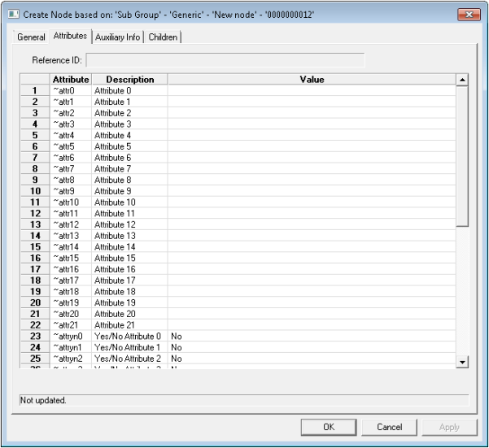
Task: Select row header number 10
Action: point(35,191)
